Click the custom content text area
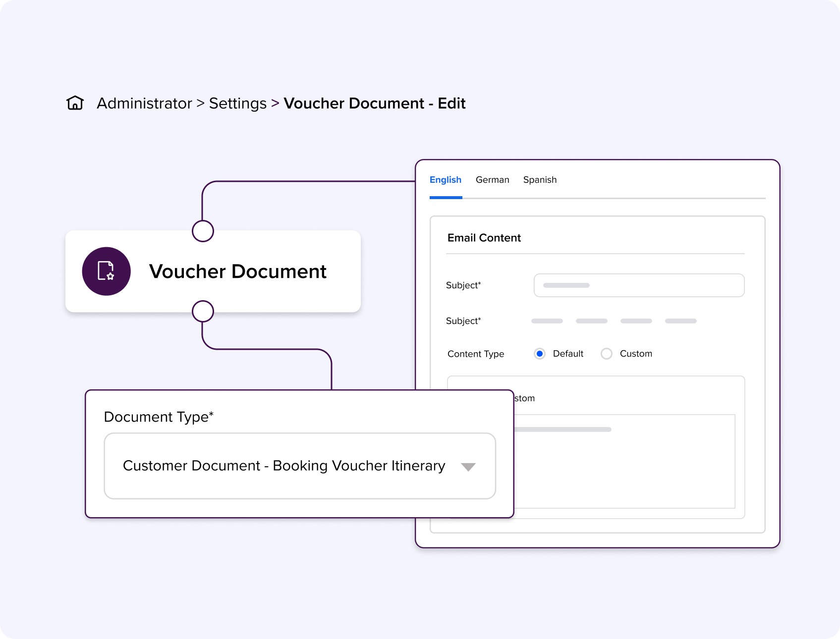 pos(624,461)
